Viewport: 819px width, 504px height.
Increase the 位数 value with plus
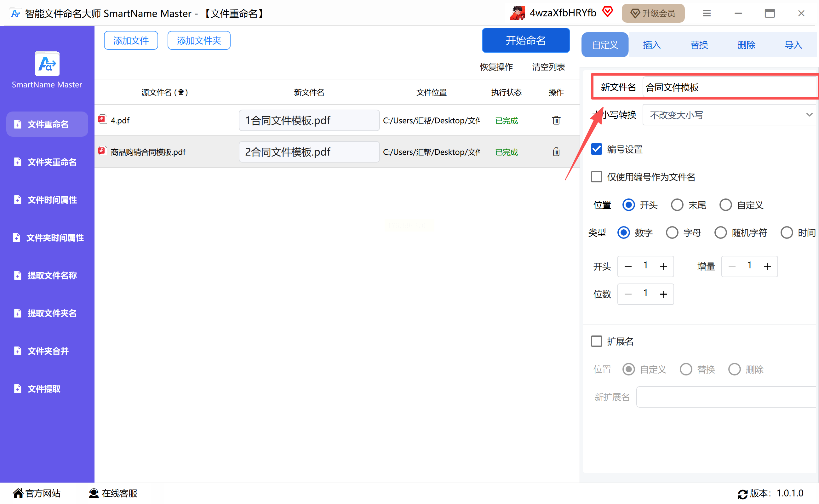[x=663, y=294]
